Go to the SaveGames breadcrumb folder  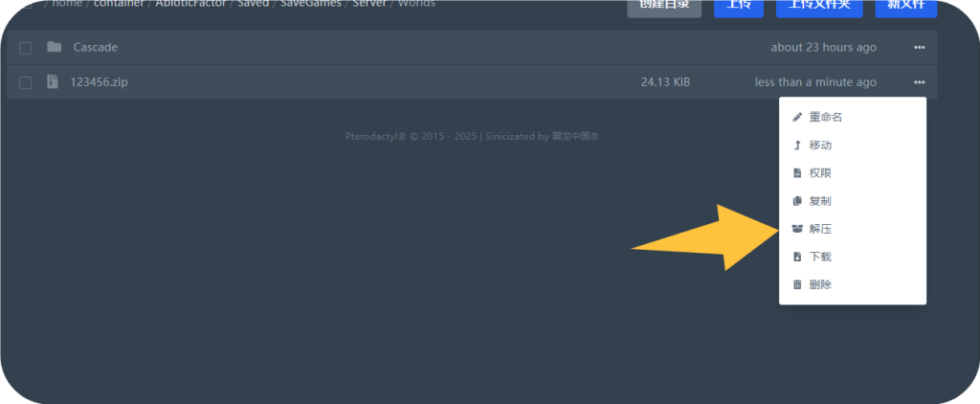(x=310, y=4)
